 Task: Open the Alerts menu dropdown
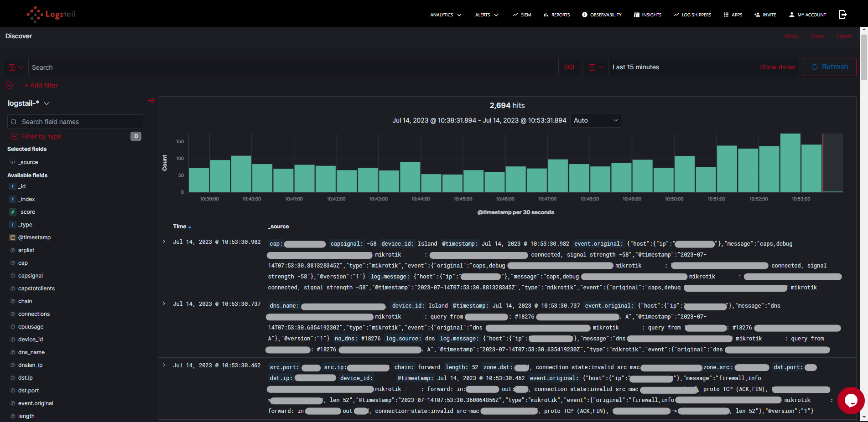(487, 15)
